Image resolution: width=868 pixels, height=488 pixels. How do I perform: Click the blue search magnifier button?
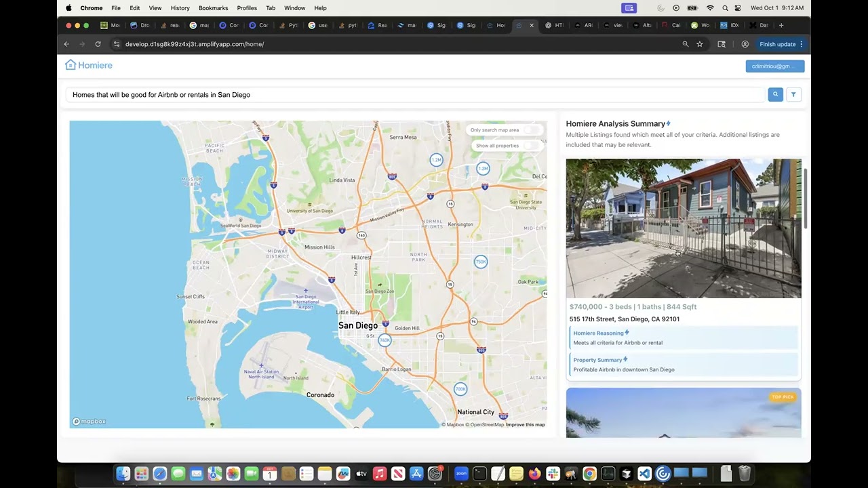pyautogui.click(x=775, y=95)
